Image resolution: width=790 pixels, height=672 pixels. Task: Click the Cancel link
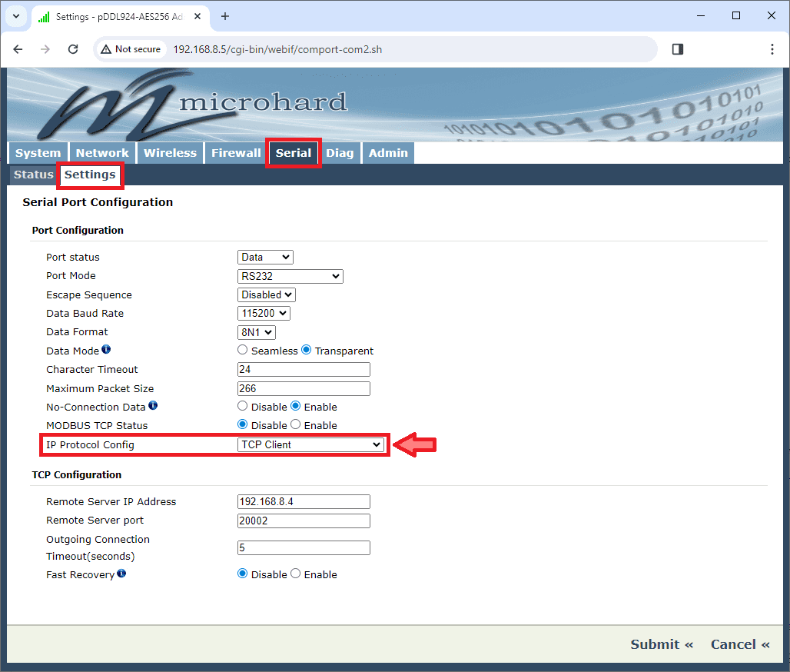point(740,644)
